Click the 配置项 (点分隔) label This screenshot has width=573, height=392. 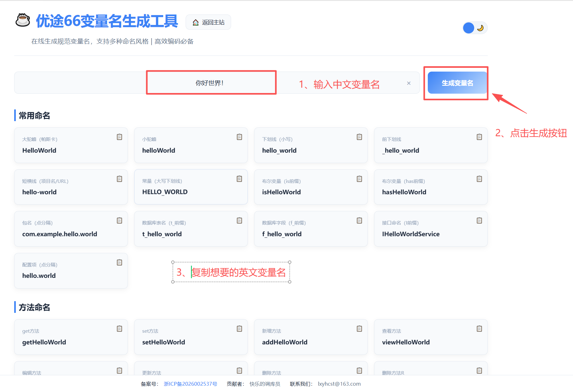[x=40, y=265]
